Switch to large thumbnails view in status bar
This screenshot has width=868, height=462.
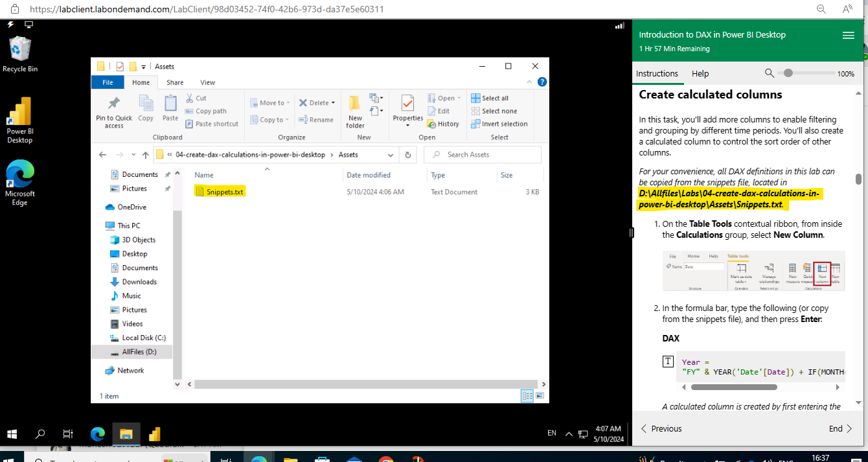(x=540, y=395)
